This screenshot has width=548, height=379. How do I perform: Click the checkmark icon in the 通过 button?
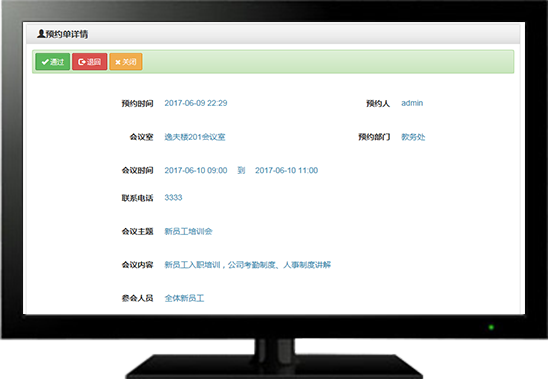(45, 62)
